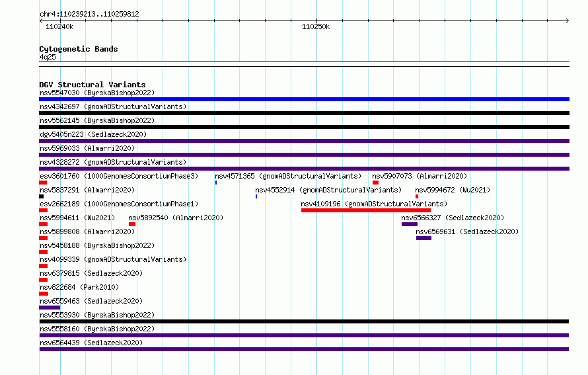
Task: Click the purple nsv6559463 variant glyph
Action: pyautogui.click(x=50, y=308)
